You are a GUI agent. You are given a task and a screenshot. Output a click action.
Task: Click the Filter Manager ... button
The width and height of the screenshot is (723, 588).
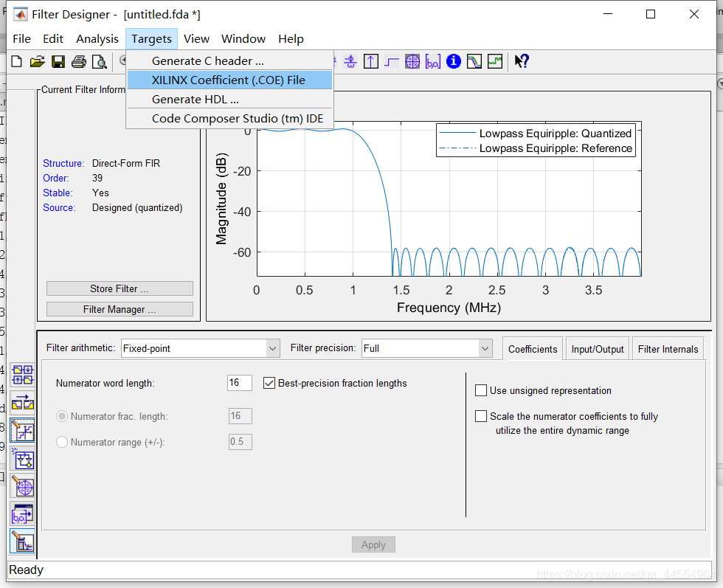coord(120,309)
